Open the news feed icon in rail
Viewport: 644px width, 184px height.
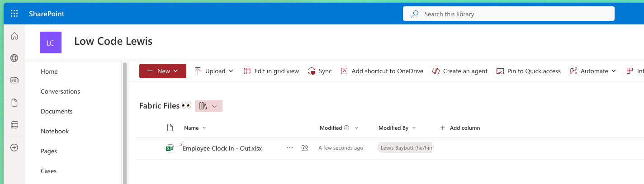pos(14,80)
